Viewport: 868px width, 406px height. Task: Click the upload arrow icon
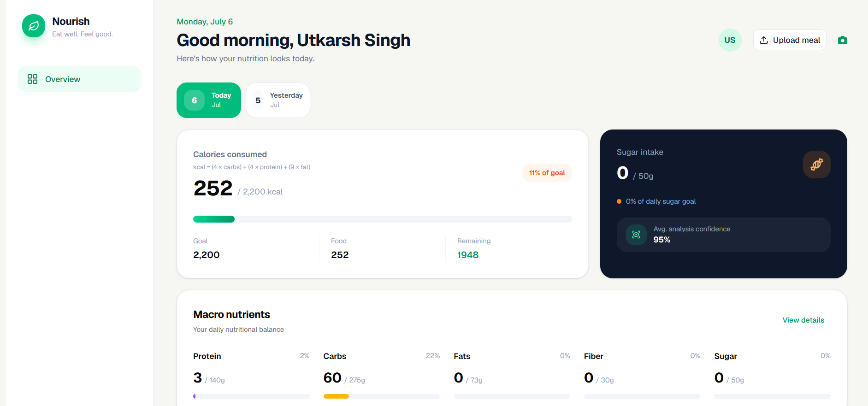764,40
